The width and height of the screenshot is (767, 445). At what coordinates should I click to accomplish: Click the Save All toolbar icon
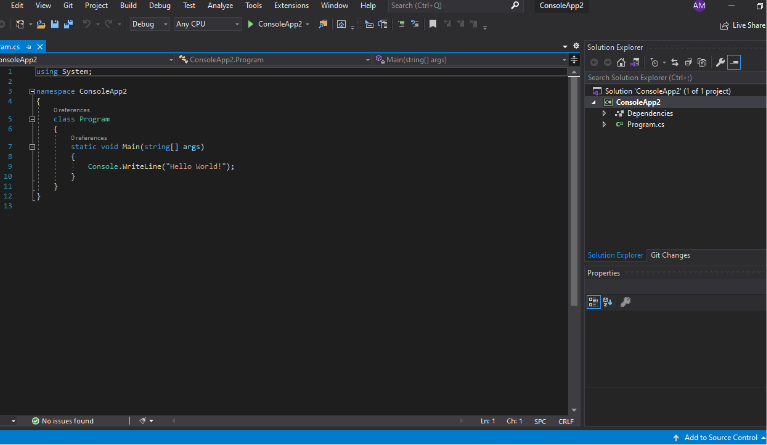(x=69, y=23)
